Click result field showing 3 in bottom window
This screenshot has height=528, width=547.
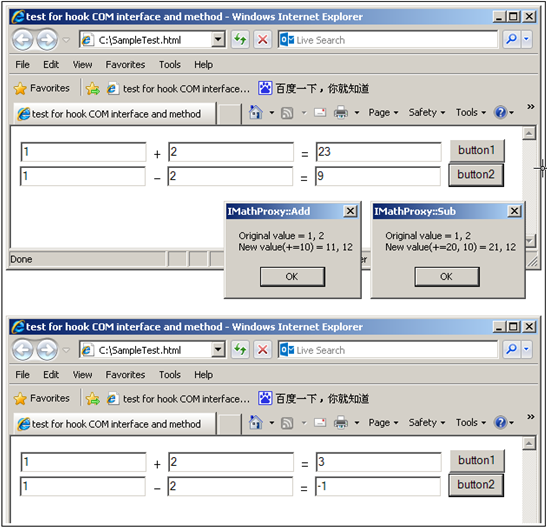click(x=379, y=462)
